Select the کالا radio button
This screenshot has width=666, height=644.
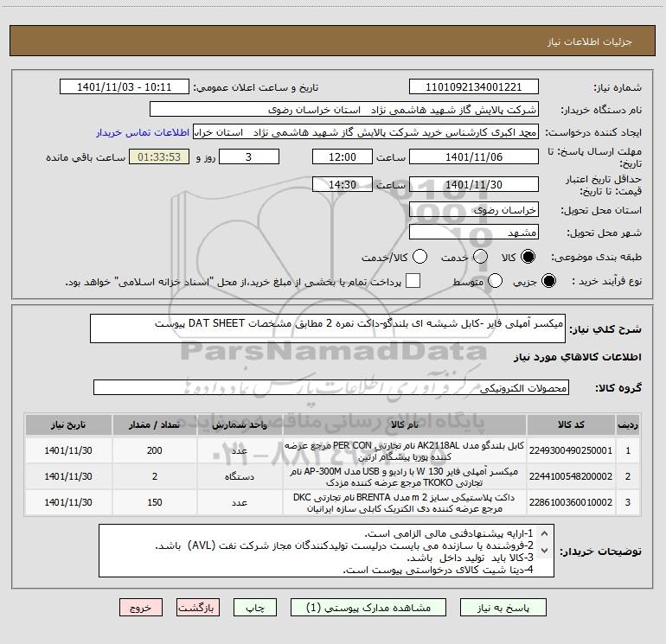[x=528, y=257]
